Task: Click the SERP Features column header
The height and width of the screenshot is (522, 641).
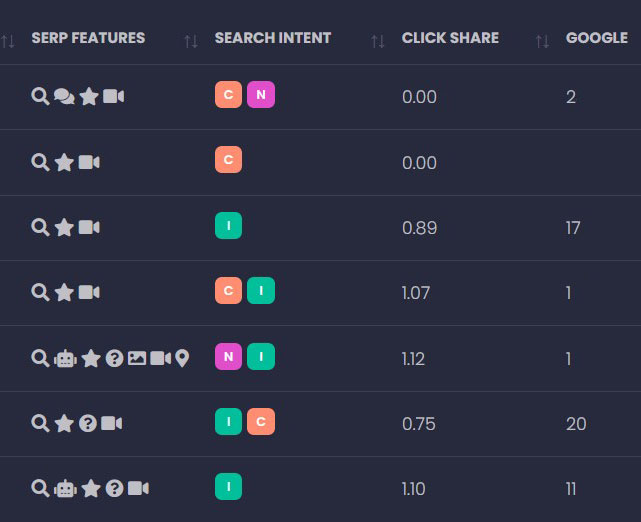Action: [x=88, y=38]
